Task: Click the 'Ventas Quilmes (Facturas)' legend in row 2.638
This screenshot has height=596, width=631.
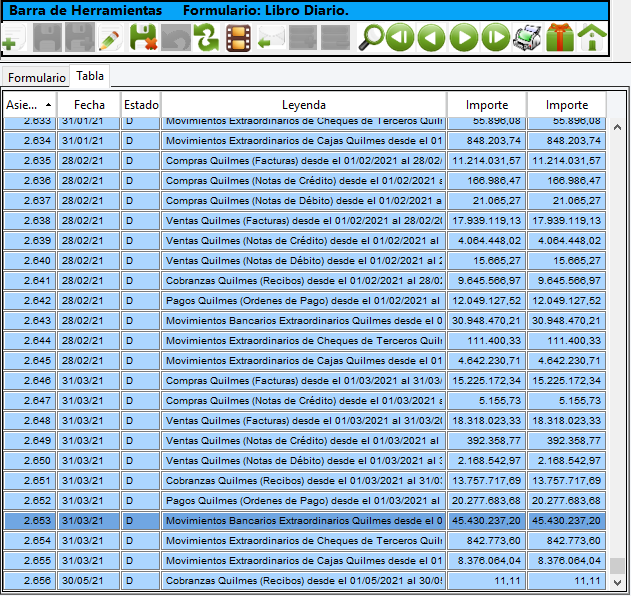Action: click(304, 221)
